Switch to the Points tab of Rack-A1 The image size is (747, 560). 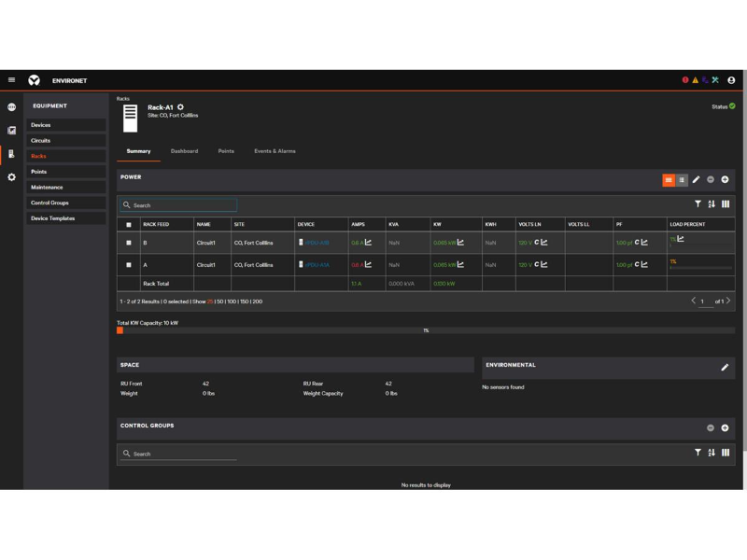coord(226,151)
